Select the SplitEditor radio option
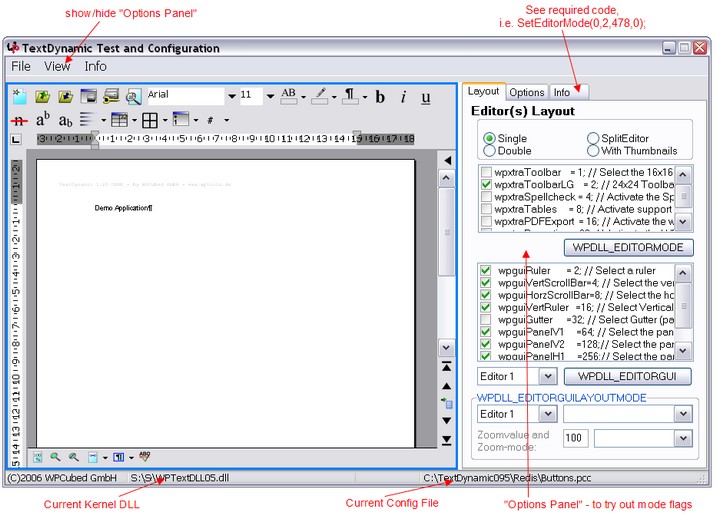The image size is (717, 516). [593, 138]
